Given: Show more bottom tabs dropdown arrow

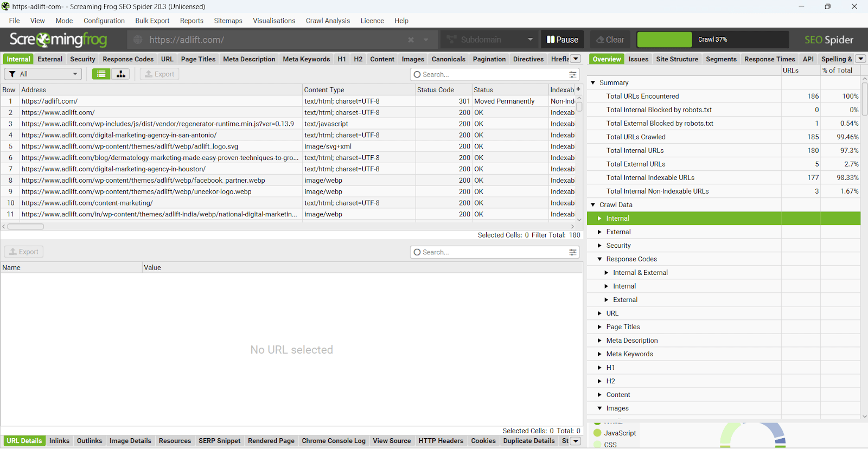Looking at the screenshot, I should 576,441.
